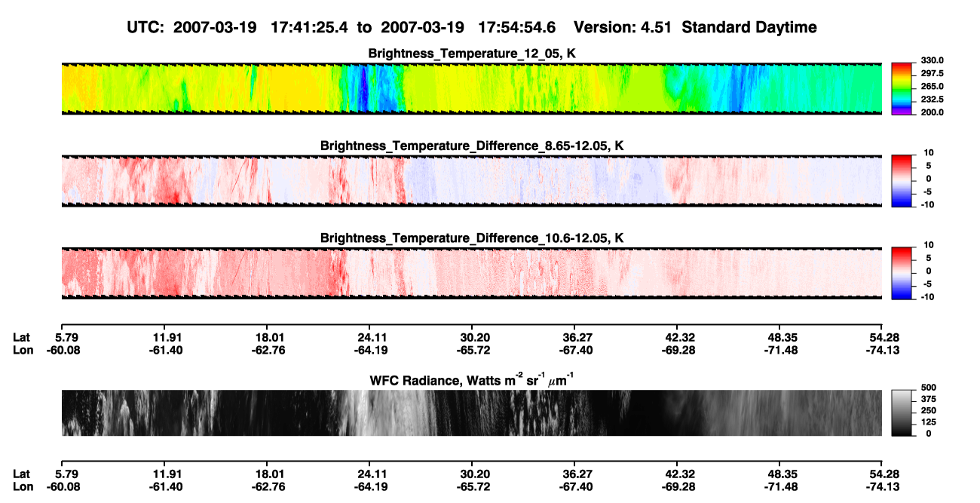
Task: Click the '232.5' color bar tick label
Action: pyautogui.click(x=933, y=99)
